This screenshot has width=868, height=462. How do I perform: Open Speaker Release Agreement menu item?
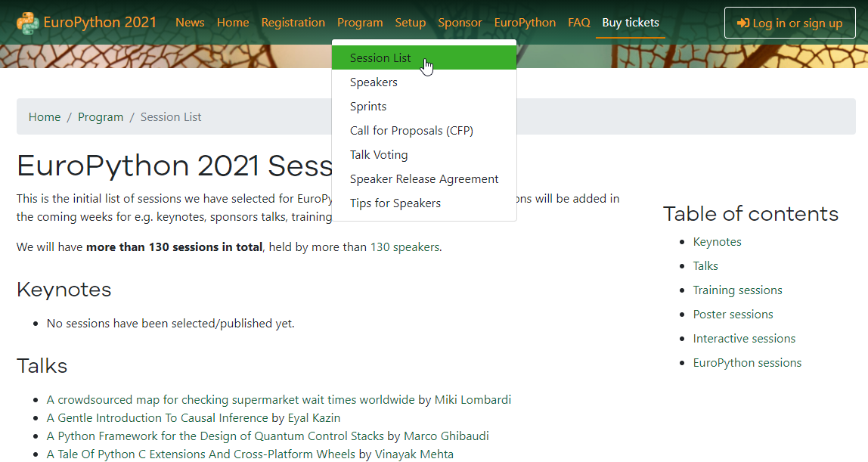pyautogui.click(x=424, y=179)
